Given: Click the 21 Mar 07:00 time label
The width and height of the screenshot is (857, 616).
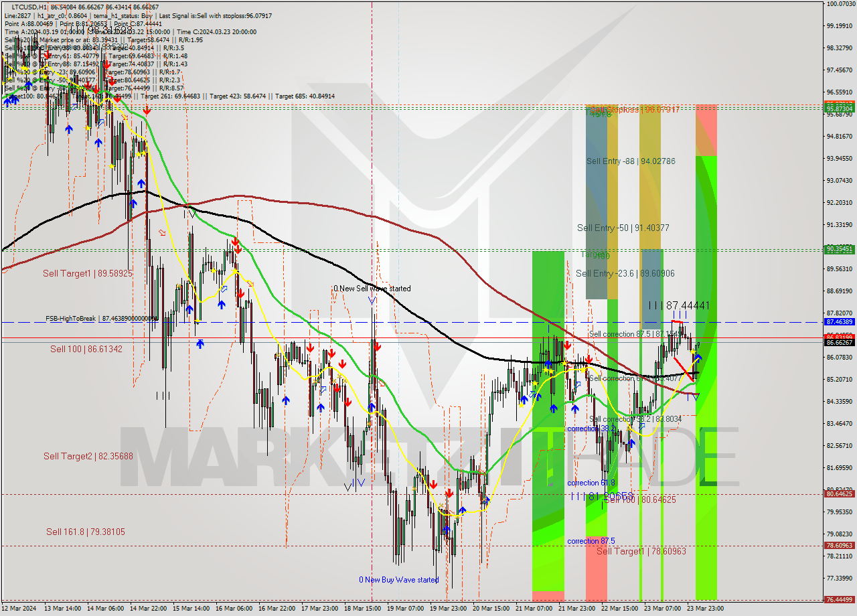Looking at the screenshot, I should pos(534,609).
